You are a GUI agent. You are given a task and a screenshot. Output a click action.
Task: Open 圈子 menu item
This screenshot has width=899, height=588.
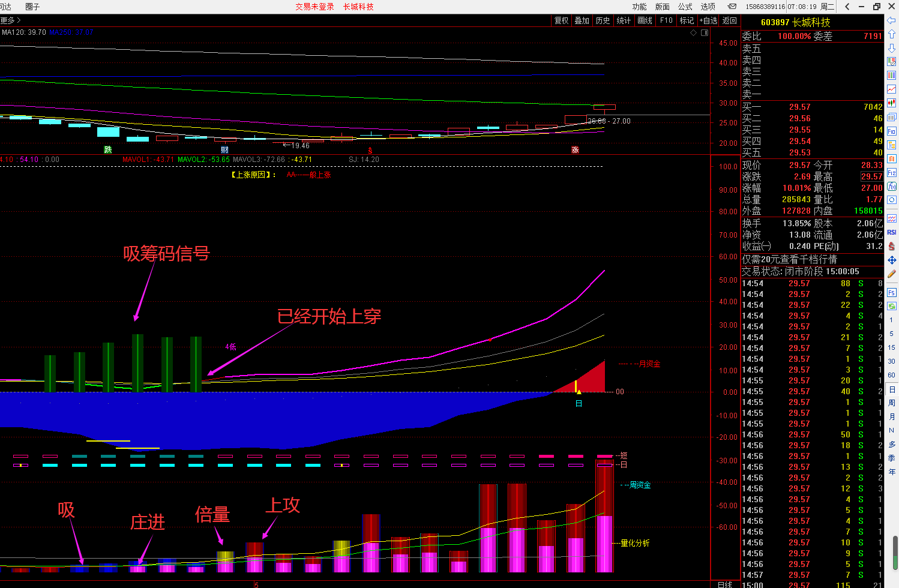pos(32,7)
